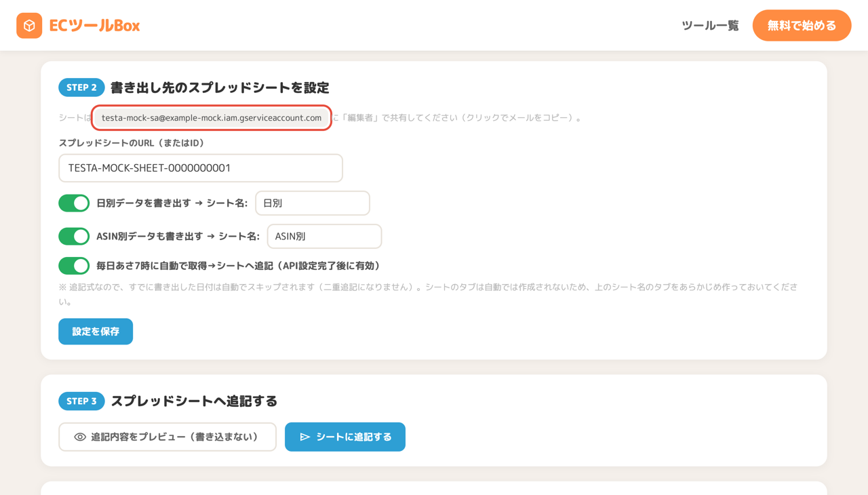Edit the ASIN別 sheet name field

[x=324, y=236]
